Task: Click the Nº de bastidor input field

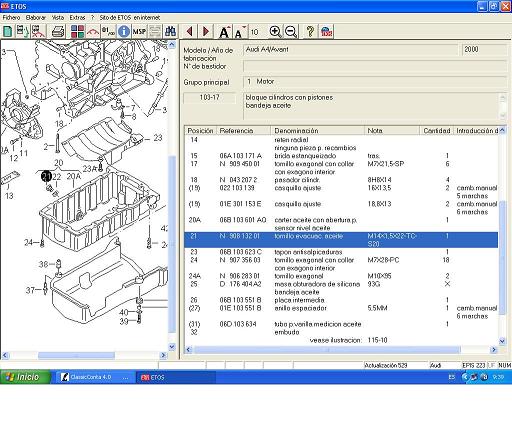Action: 375,66
